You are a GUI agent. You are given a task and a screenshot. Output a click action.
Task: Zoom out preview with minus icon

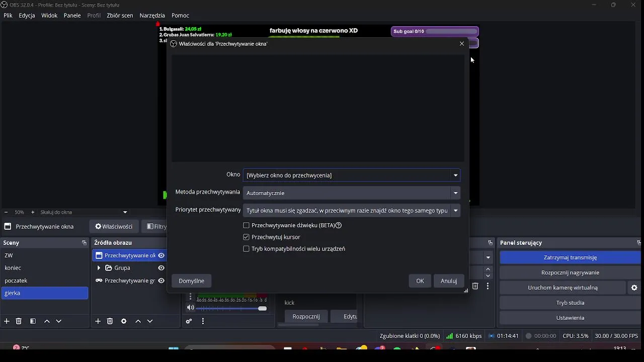pyautogui.click(x=6, y=212)
